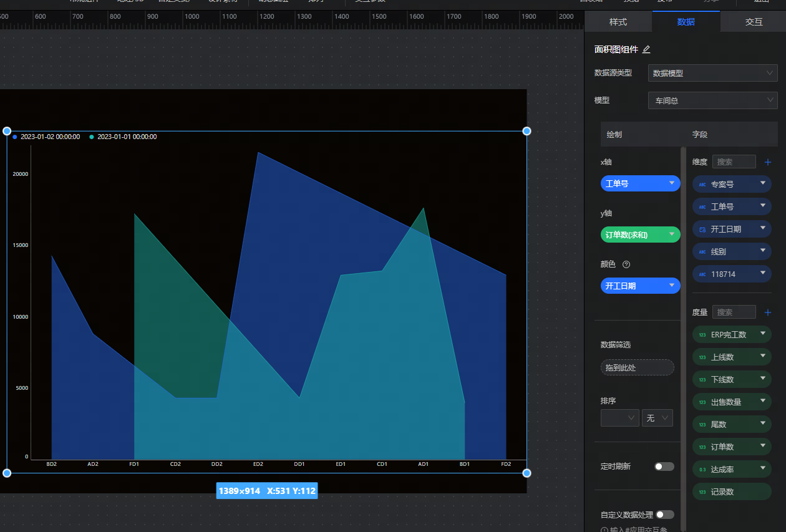
Task: Click the calendar type icon on 开工日期 field
Action: (702, 230)
